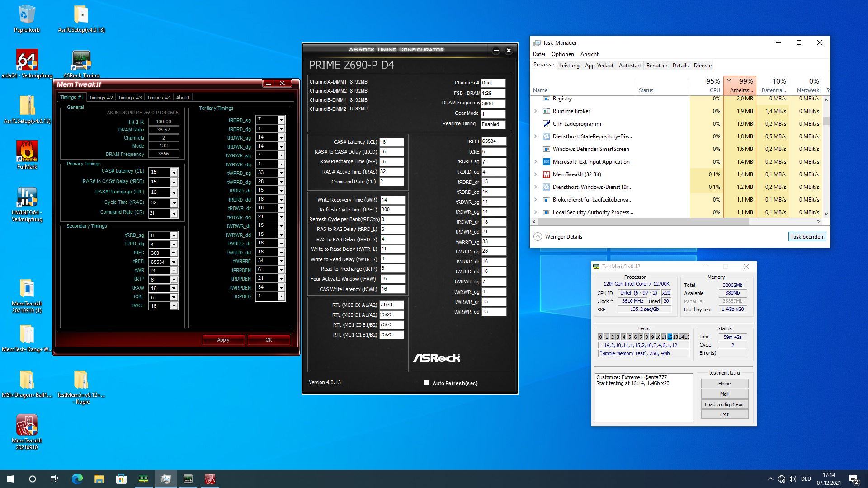The height and width of the screenshot is (488, 868).
Task: Open the aida64 desktop shortcut
Action: point(27,64)
